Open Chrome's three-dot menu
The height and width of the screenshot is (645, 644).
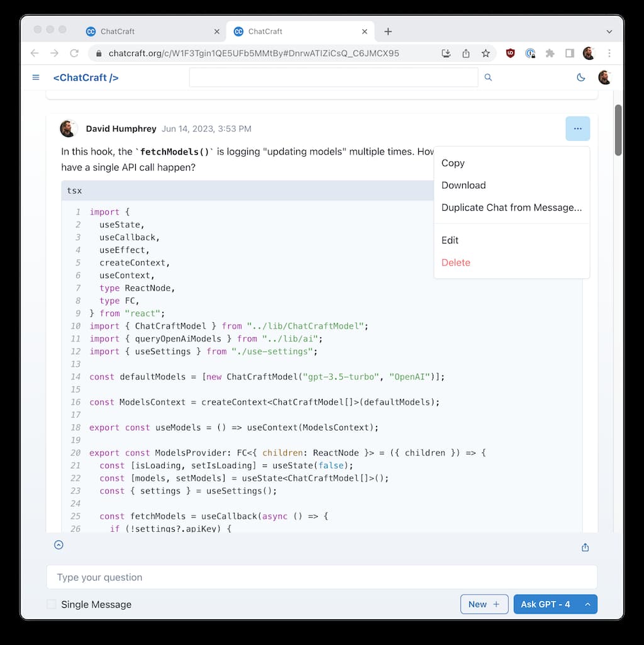(609, 53)
